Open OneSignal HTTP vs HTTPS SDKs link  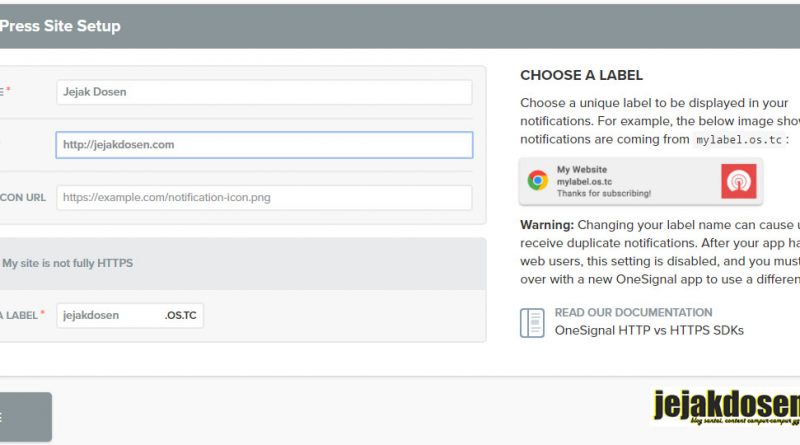tap(649, 331)
